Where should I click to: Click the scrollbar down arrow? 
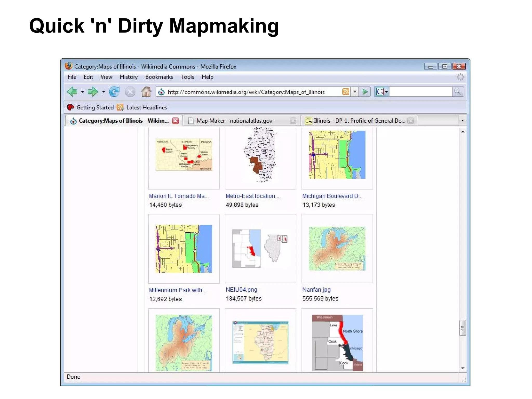[x=463, y=368]
